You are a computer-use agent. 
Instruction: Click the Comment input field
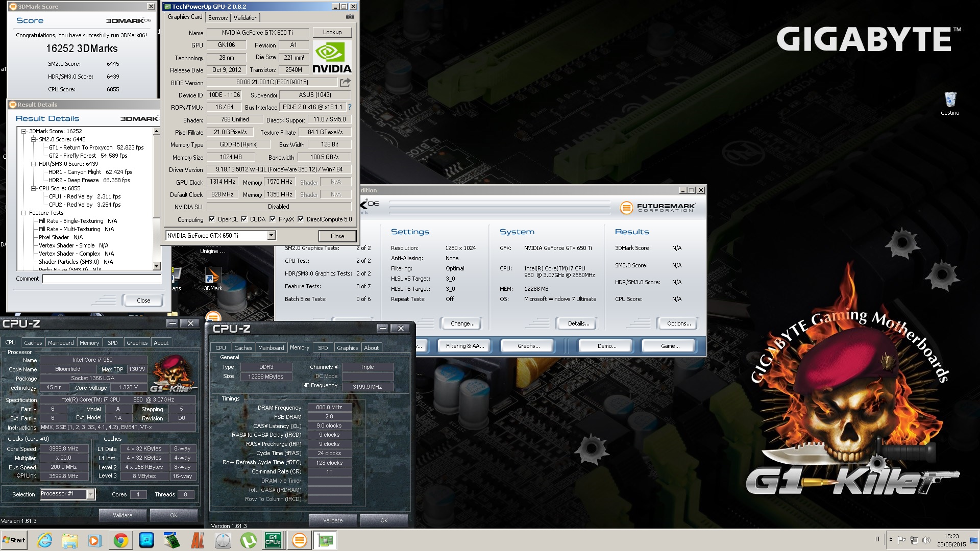point(101,279)
